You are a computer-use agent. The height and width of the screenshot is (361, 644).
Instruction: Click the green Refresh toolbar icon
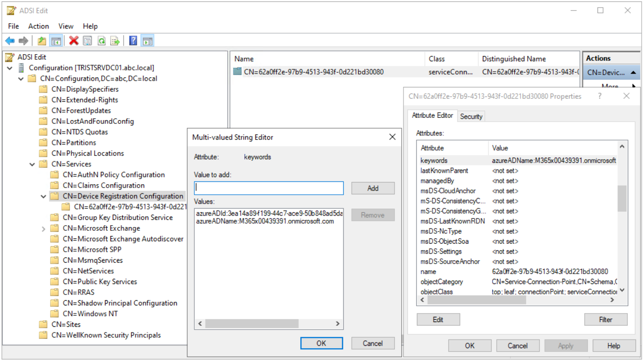pyautogui.click(x=101, y=41)
